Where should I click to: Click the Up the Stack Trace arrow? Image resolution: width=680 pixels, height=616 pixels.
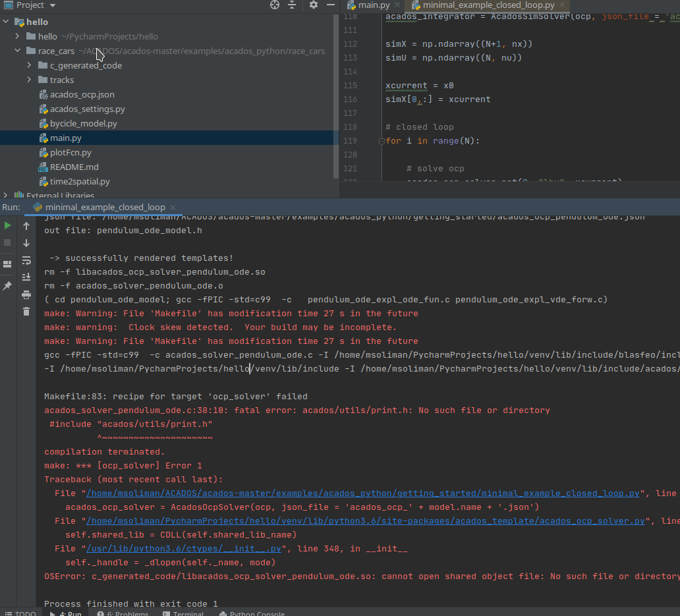pos(26,225)
